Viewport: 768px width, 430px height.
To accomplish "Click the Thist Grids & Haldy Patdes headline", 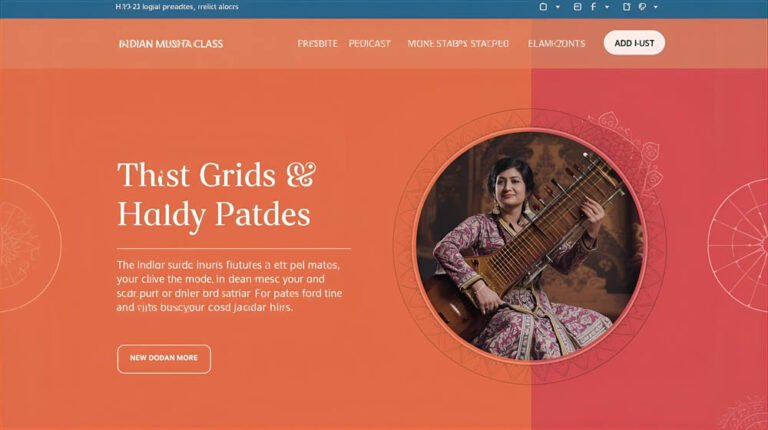I will coord(216,196).
